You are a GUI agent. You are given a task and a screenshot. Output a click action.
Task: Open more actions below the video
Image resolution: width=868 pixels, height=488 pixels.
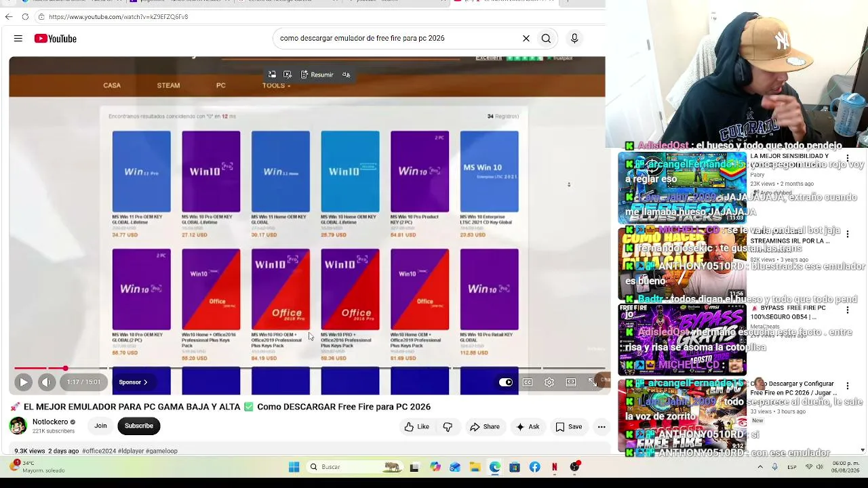[601, 427]
